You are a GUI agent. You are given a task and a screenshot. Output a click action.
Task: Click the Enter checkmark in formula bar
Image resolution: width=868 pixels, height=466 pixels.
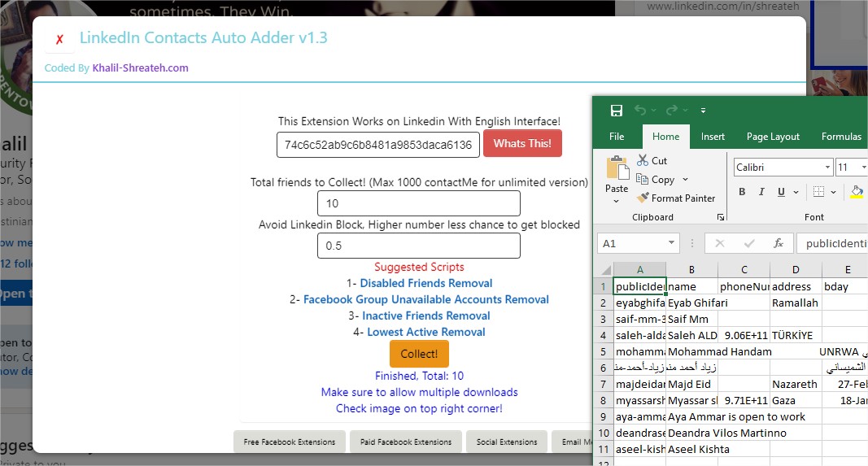coord(749,243)
